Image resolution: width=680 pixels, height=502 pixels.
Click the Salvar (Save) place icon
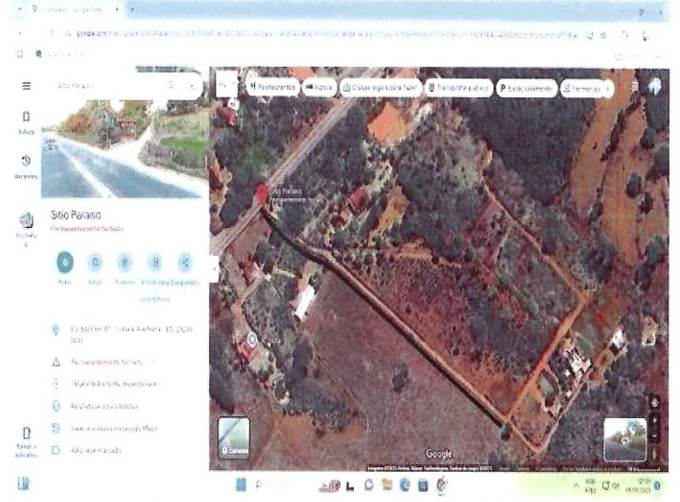pos(95,262)
